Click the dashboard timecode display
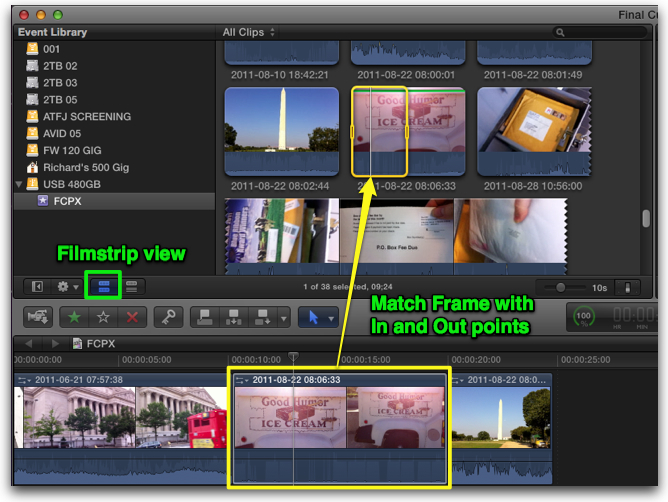Screen dimensions: 668x502 point(633,317)
